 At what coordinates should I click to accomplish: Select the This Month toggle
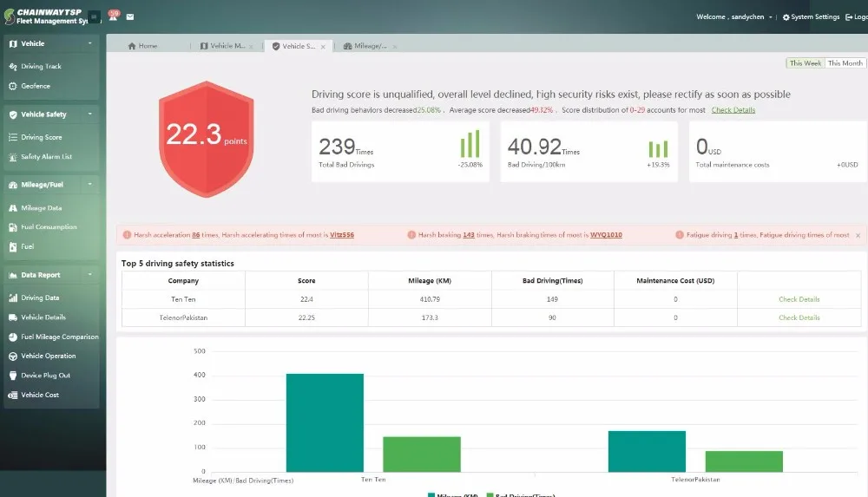[x=845, y=63]
